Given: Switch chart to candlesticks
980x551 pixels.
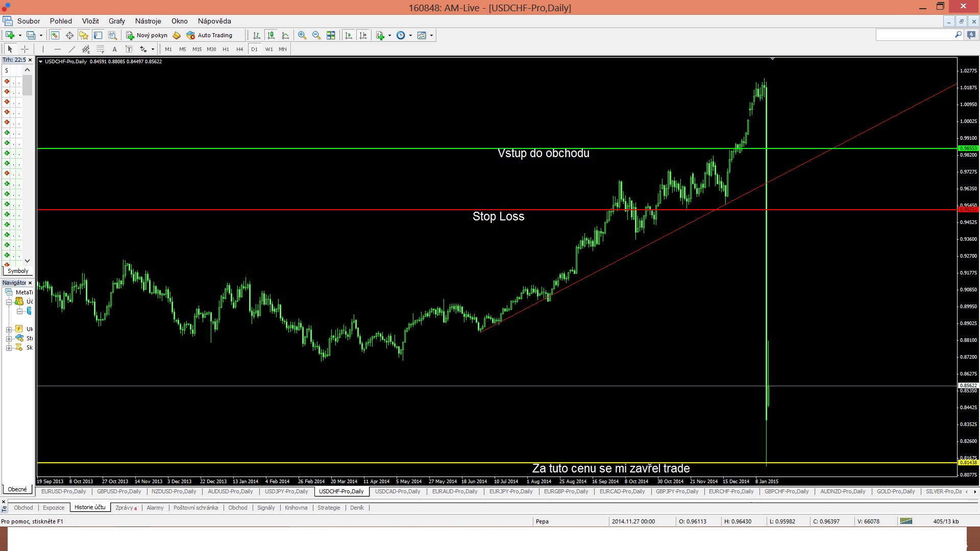Looking at the screenshot, I should (x=271, y=35).
